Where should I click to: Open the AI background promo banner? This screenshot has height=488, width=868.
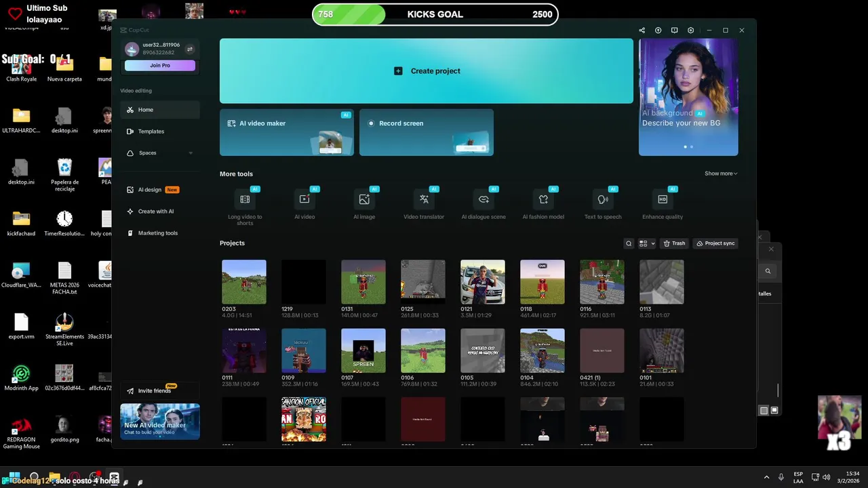688,97
